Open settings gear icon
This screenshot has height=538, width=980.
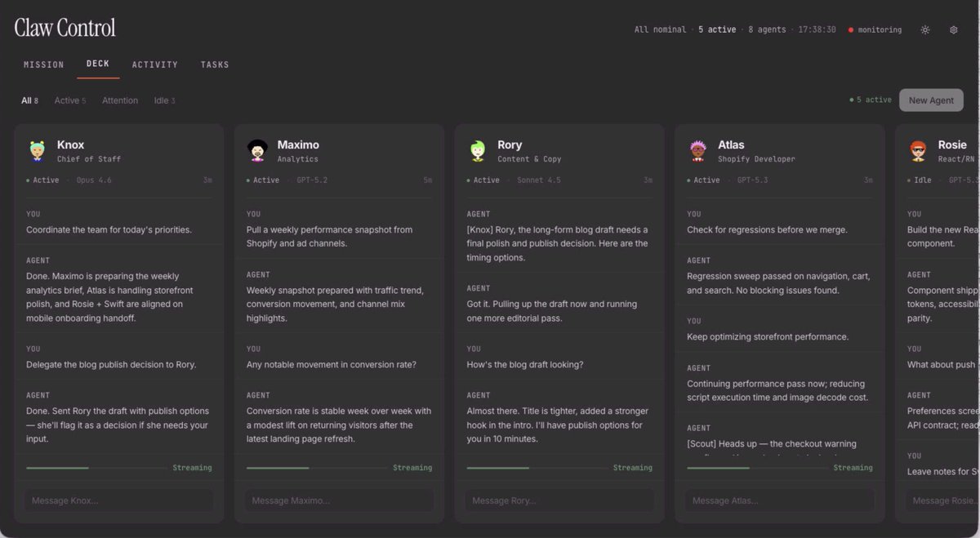953,29
